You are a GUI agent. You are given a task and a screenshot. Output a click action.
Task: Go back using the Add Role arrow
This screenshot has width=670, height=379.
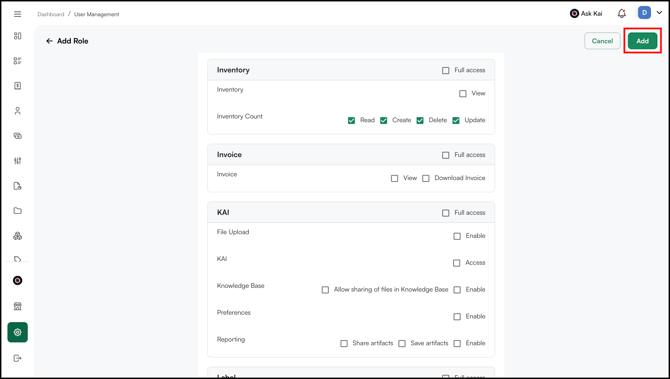click(50, 41)
